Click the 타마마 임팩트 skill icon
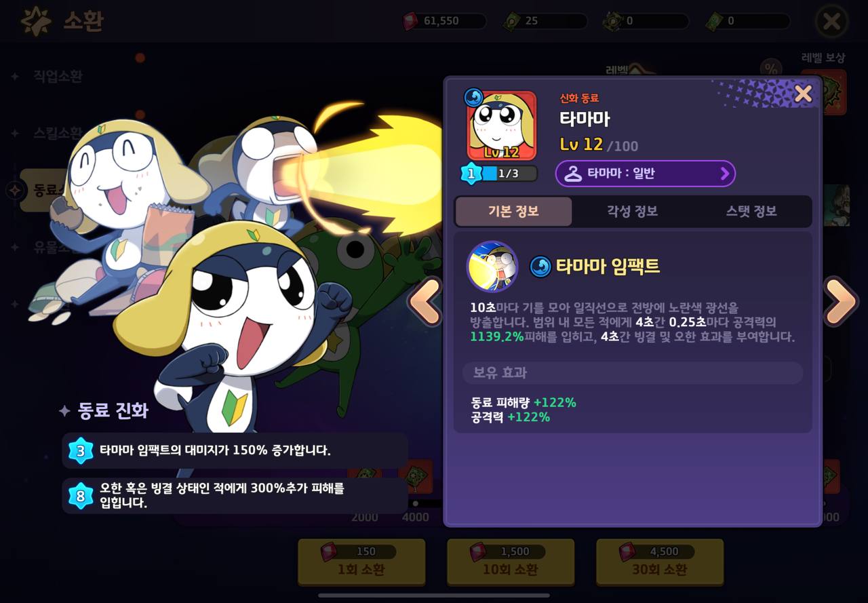Image resolution: width=868 pixels, height=603 pixels. pyautogui.click(x=492, y=267)
